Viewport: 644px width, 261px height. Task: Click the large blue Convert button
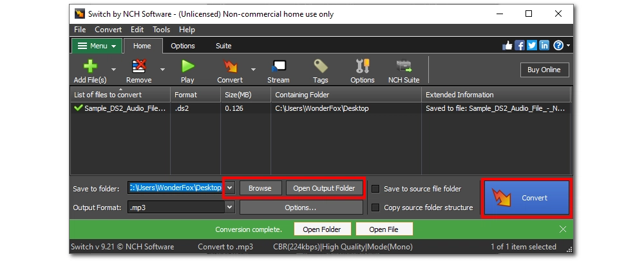[x=527, y=198]
